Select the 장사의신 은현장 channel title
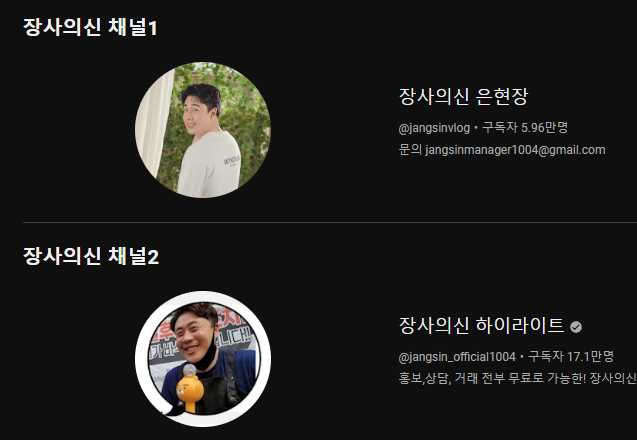The width and height of the screenshot is (637, 440). [x=463, y=96]
